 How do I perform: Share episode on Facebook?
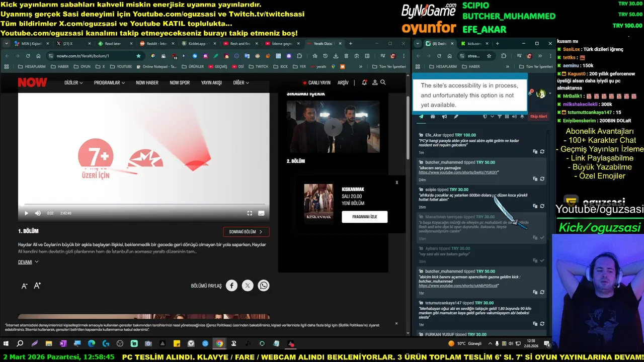point(231,286)
